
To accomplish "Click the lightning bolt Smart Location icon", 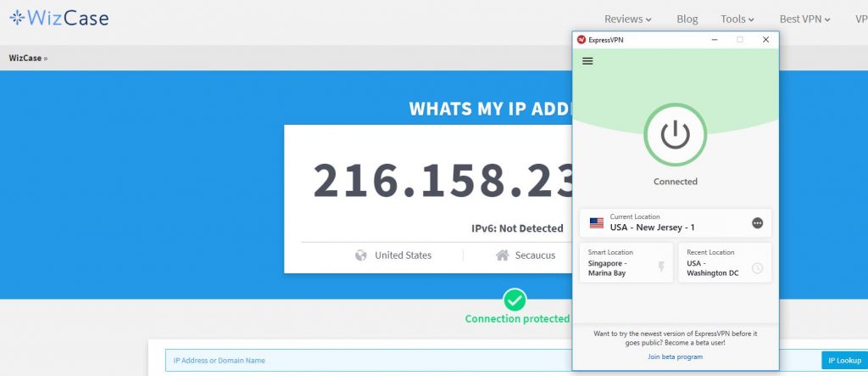I will click(660, 268).
